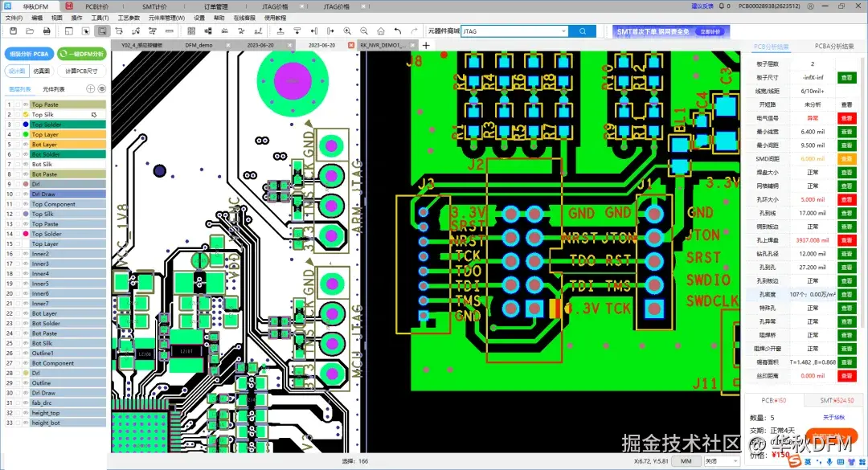Switch to the 订单管理 tab

click(216, 6)
